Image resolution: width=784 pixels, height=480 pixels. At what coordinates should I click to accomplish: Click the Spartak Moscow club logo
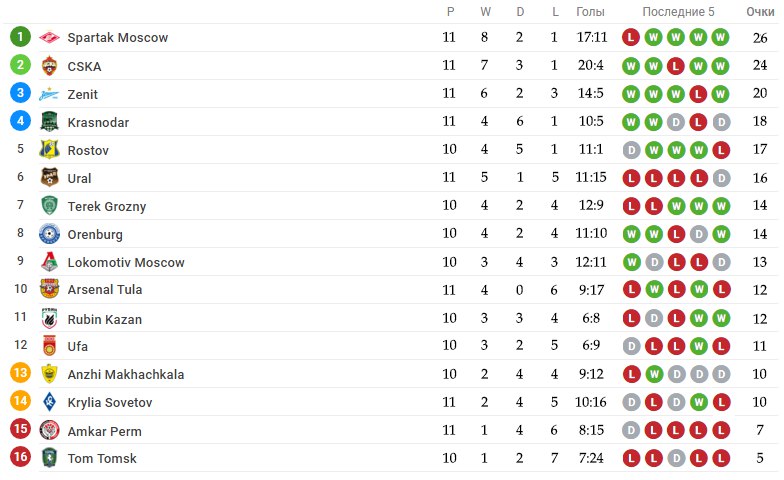coord(50,38)
